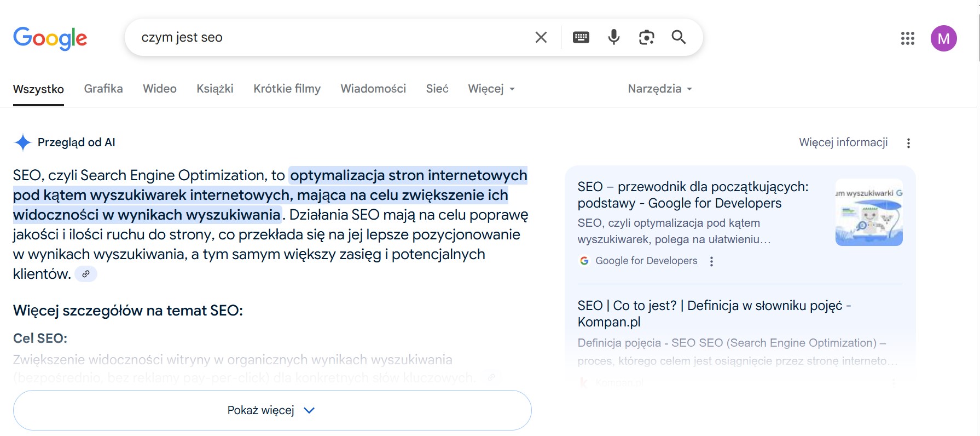
Task: Expand the Więcej dropdown
Action: pos(491,89)
